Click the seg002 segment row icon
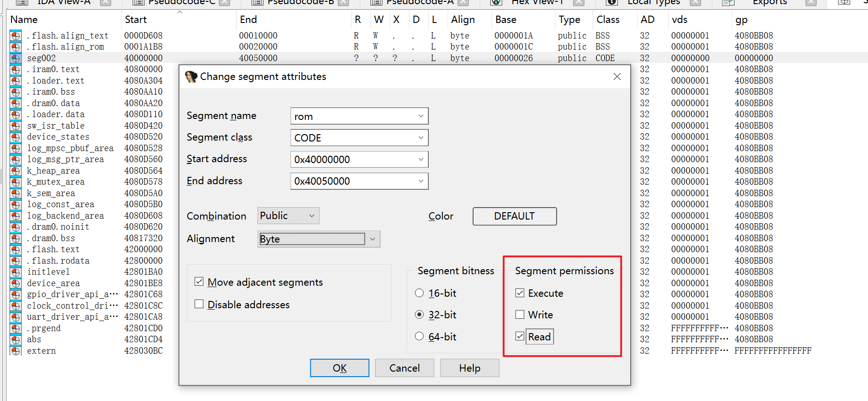This screenshot has height=401, width=868. (x=16, y=58)
